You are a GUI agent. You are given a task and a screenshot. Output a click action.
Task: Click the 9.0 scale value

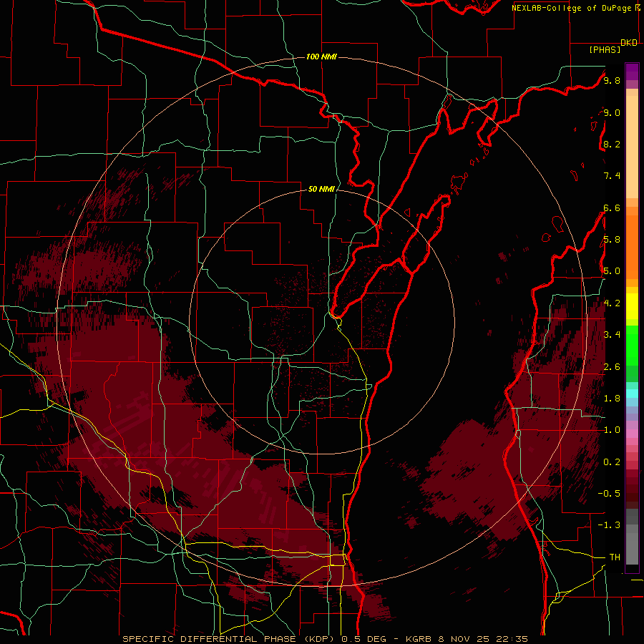pyautogui.click(x=612, y=112)
